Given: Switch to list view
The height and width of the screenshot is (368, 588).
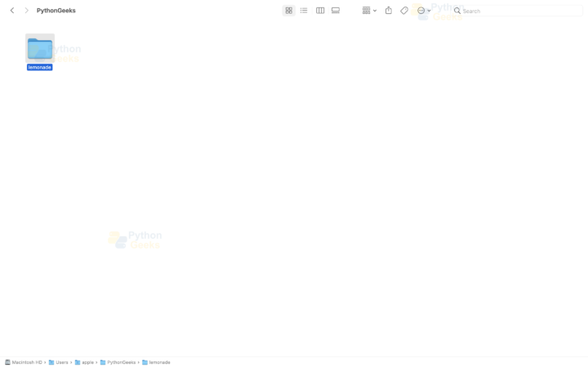Looking at the screenshot, I should 304,11.
